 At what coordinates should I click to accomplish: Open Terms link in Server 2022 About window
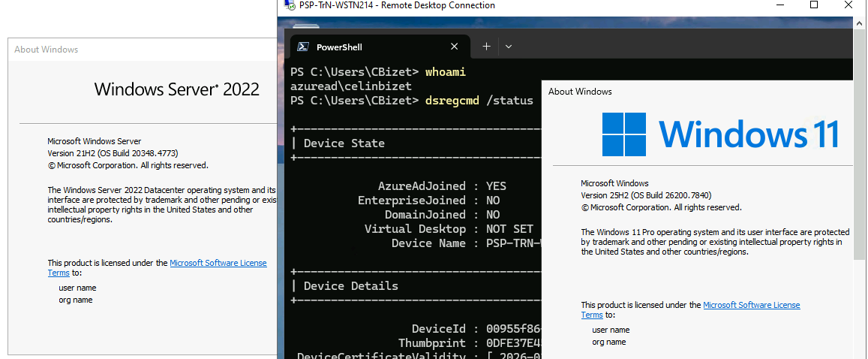tap(59, 273)
